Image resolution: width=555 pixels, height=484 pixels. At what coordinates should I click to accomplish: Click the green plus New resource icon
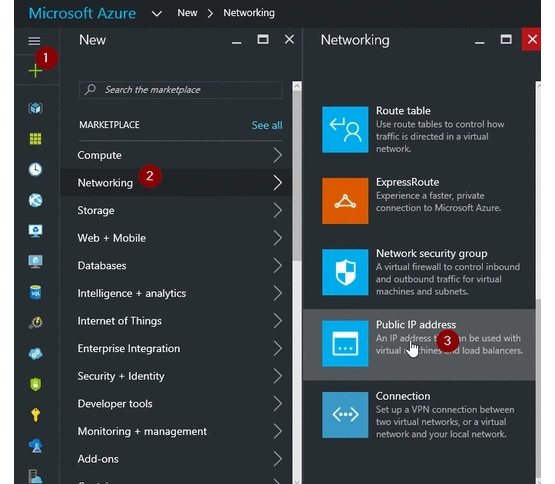point(35,71)
